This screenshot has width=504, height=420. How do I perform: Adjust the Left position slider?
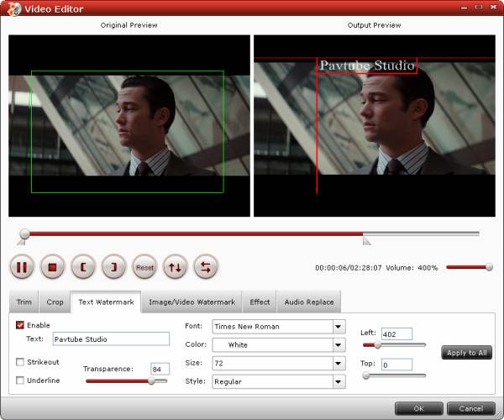pos(394,344)
